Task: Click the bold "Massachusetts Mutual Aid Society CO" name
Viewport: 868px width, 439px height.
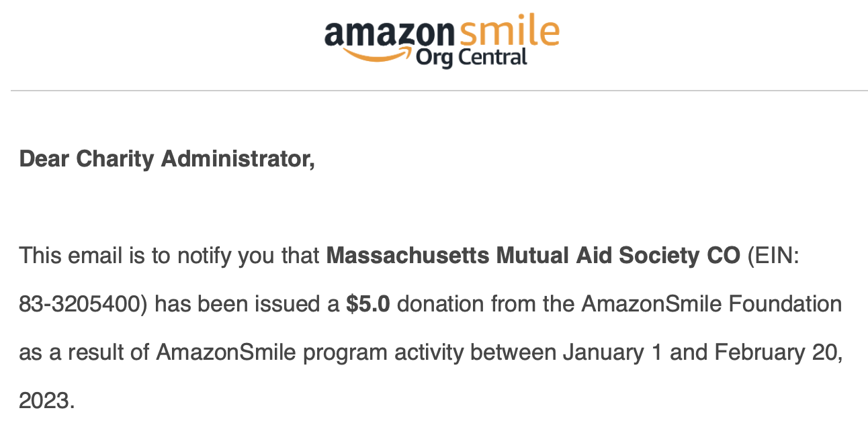Action: pos(533,256)
